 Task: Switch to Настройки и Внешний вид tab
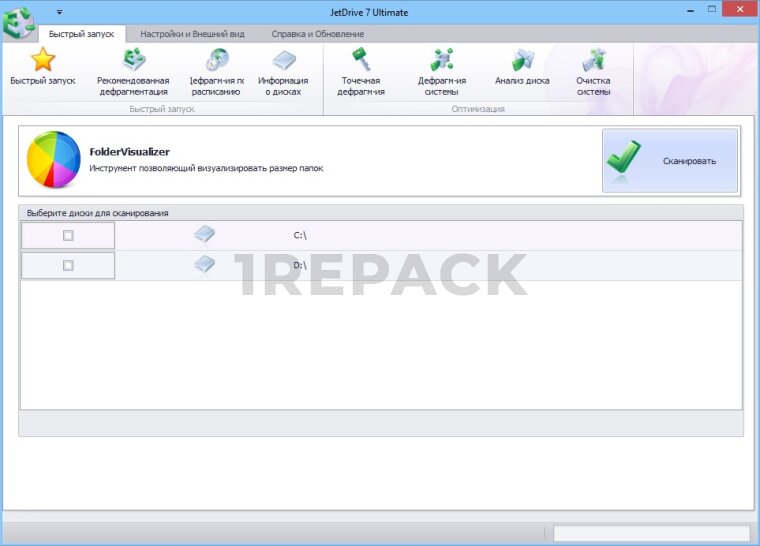point(192,34)
